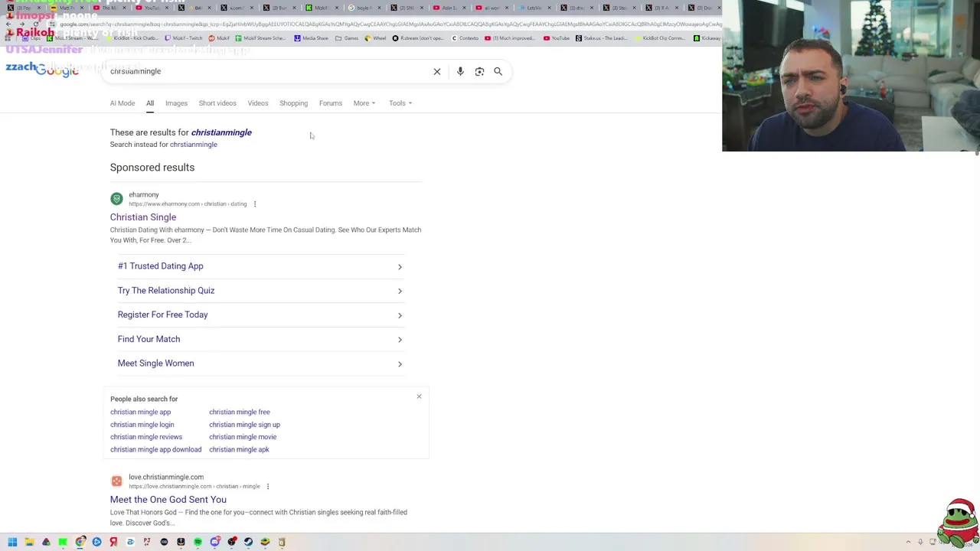Image resolution: width=980 pixels, height=551 pixels.
Task: Open the PJ64 emulator taskbar icon
Action: point(147,542)
